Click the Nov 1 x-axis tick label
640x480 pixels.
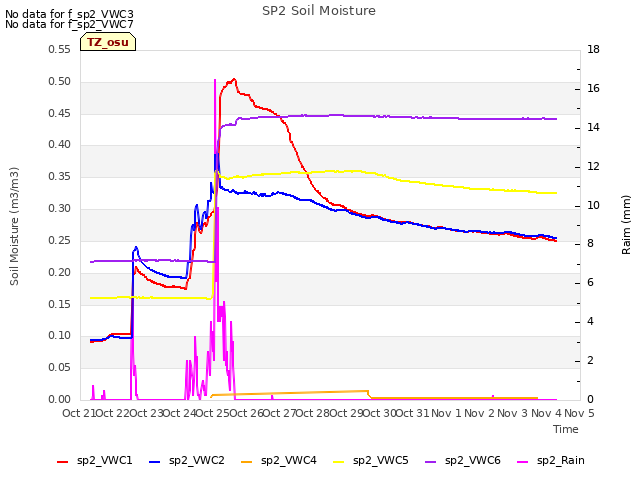[446, 413]
